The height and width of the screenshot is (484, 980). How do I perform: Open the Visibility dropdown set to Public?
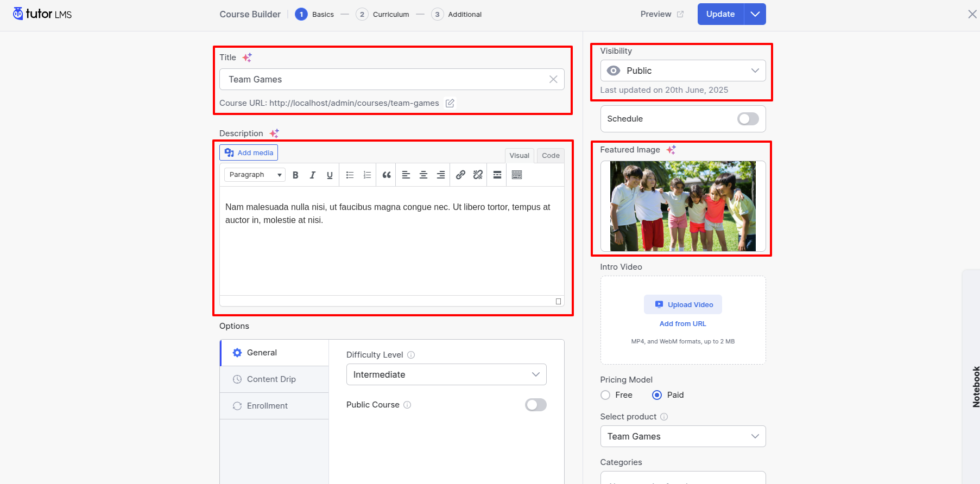tap(682, 71)
